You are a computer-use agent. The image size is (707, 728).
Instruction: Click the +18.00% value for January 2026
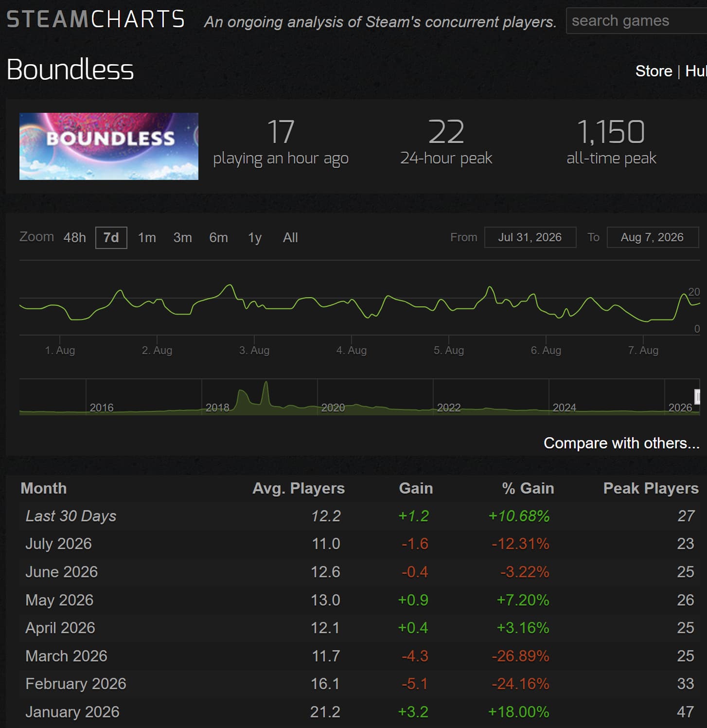[x=519, y=712]
